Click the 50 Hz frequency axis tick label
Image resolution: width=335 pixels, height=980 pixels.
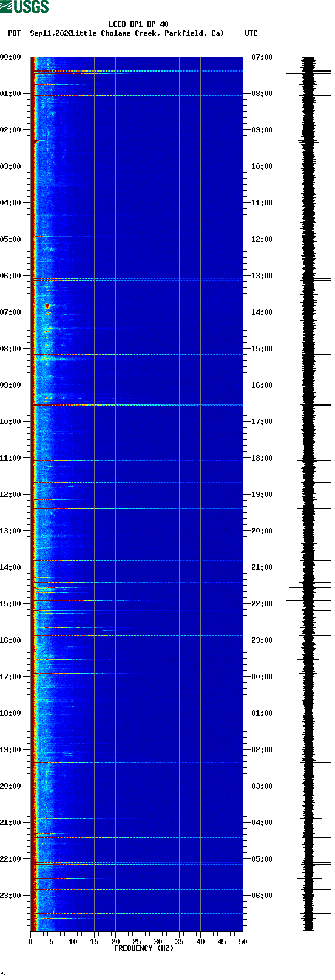click(243, 942)
